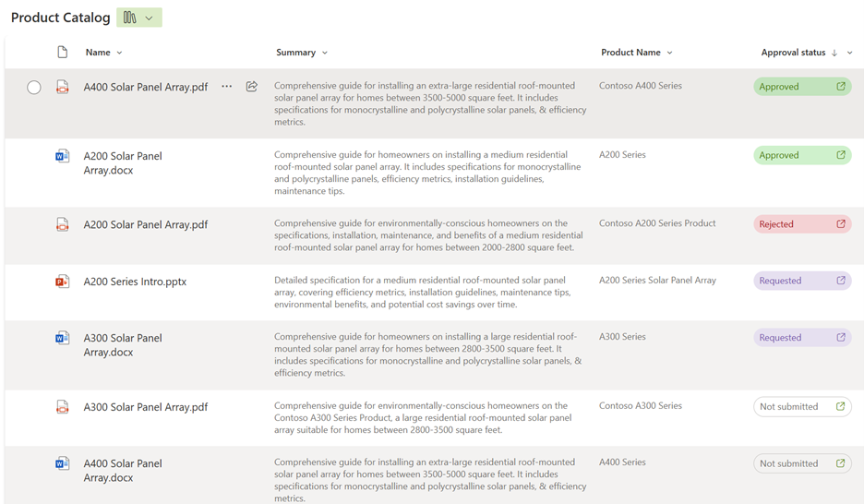Screen dimensions: 864x504
Task: Open the library view switcher dropdown
Action: coord(139,18)
